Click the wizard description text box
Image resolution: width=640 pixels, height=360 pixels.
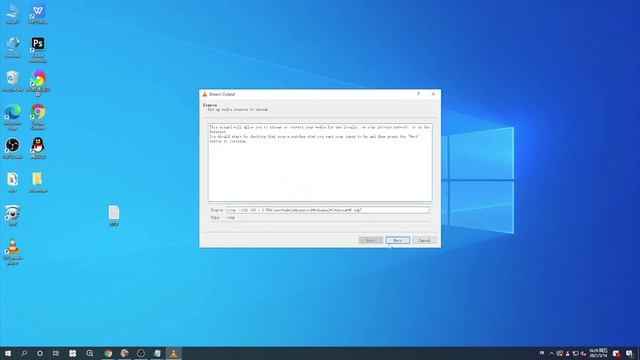pyautogui.click(x=320, y=162)
